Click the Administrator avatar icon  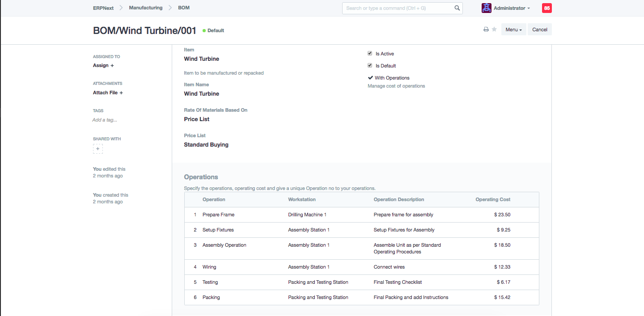pos(486,8)
